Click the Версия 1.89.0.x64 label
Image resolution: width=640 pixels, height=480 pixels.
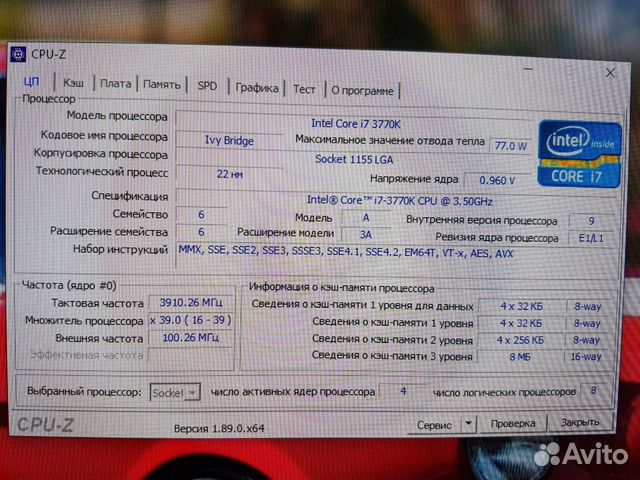pyautogui.click(x=219, y=429)
